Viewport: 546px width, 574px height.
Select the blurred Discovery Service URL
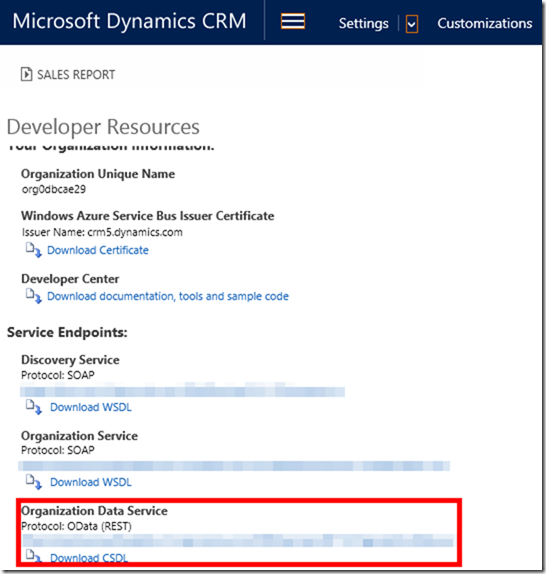[x=182, y=391]
